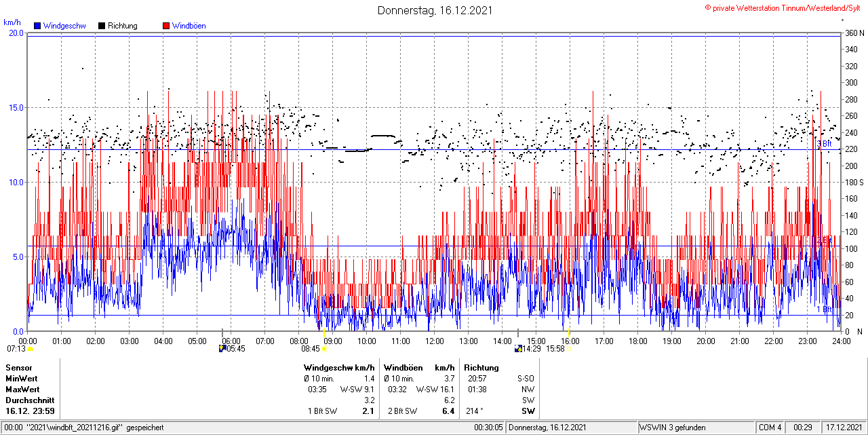
Task: Click the '2 Bft SW' cell
Action: [403, 411]
